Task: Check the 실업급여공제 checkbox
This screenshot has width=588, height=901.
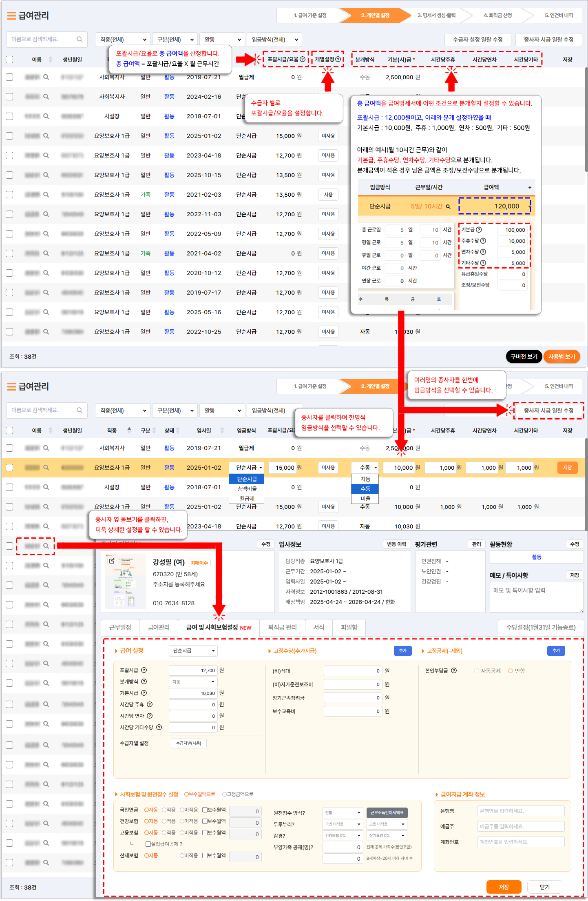Action: tap(148, 844)
